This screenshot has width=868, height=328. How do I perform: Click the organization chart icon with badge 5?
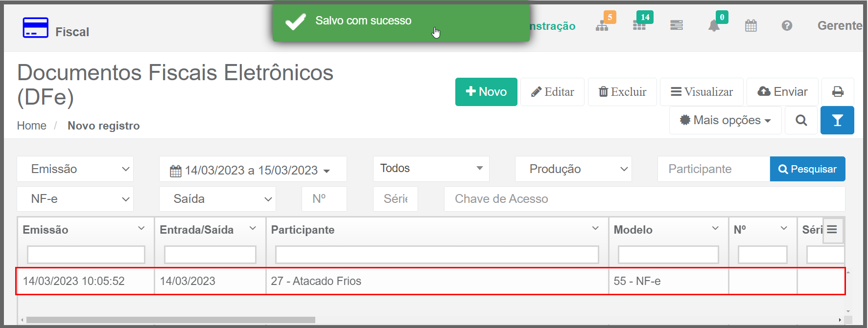[x=602, y=26]
